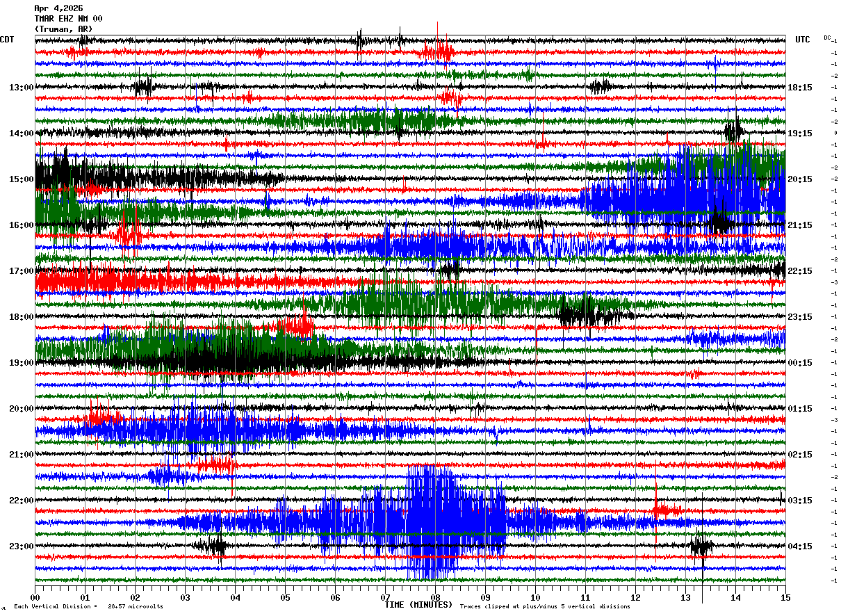Select minute 14 on the time axis

735,597
